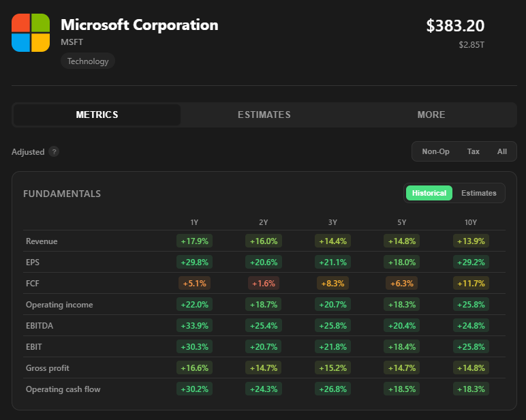Click the $383.20 stock price
This screenshot has width=526, height=420.
point(455,26)
